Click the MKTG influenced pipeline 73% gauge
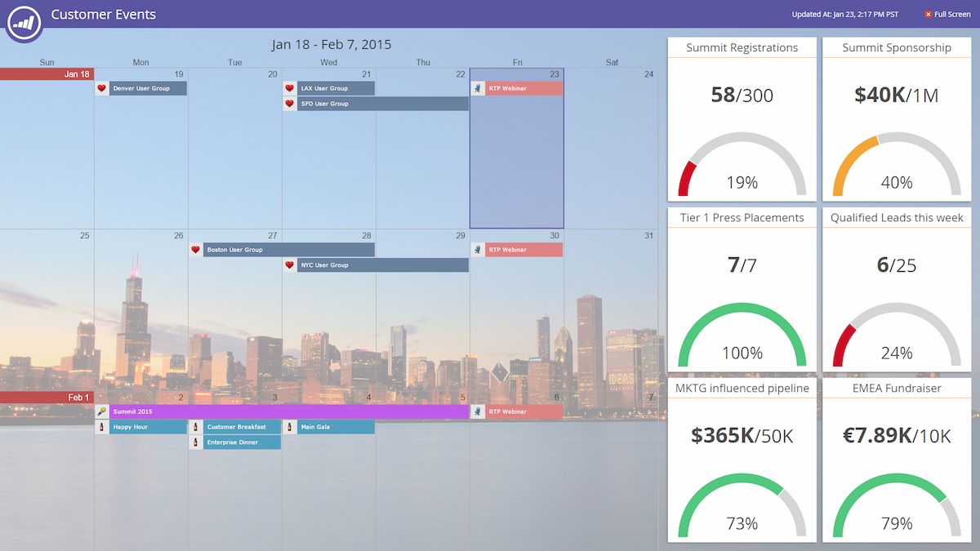Viewport: 980px width, 551px height. [x=742, y=505]
